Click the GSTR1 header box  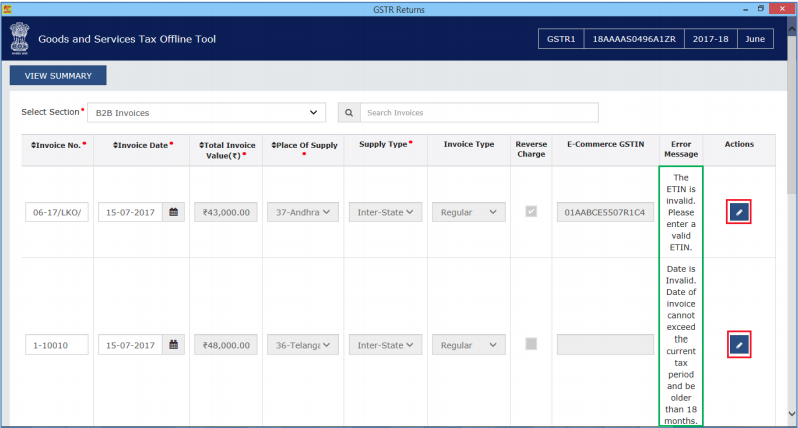[x=561, y=39]
